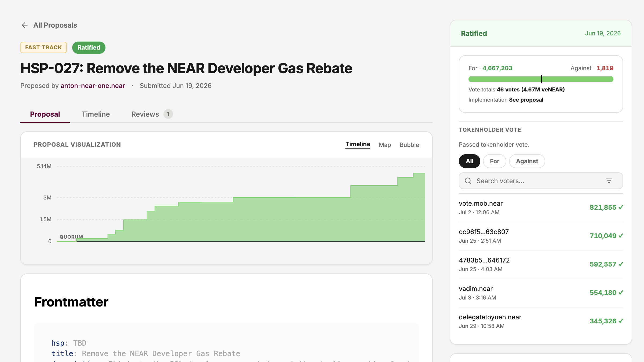Click checkmark next to vote.mob.near's 821,855
This screenshot has width=644, height=362.
pos(621,207)
